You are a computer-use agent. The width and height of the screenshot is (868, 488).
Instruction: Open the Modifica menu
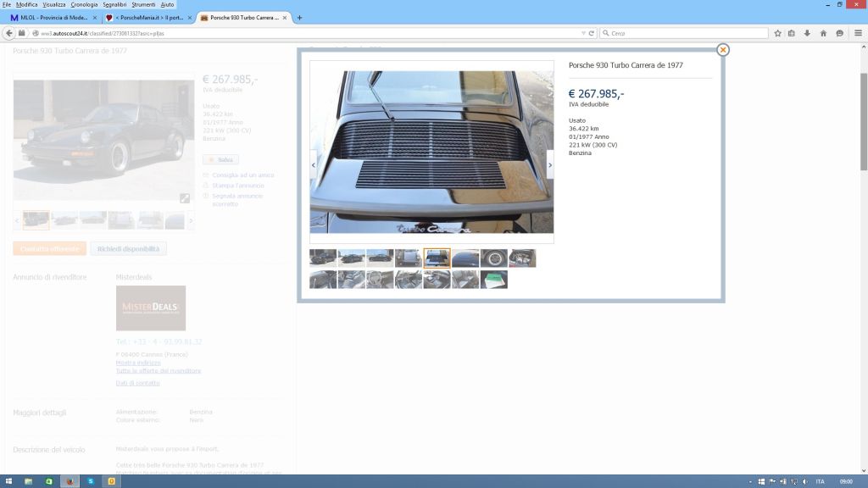(26, 4)
